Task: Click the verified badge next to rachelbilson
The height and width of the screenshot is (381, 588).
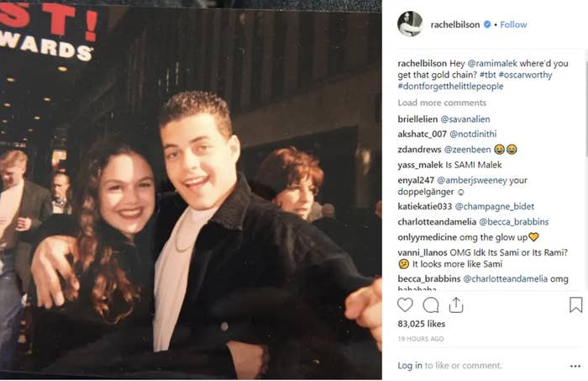Action: click(x=487, y=24)
